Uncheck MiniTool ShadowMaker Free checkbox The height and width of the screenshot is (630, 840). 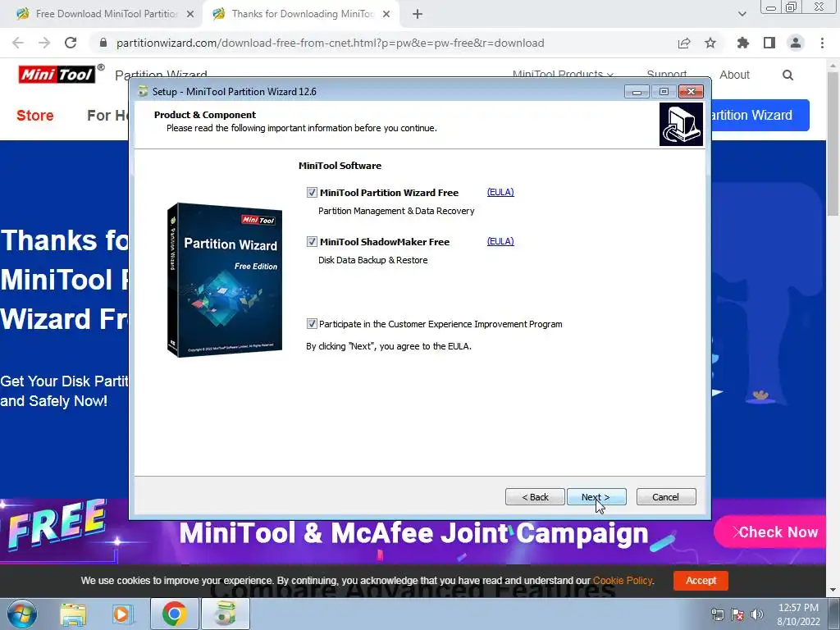click(x=312, y=242)
